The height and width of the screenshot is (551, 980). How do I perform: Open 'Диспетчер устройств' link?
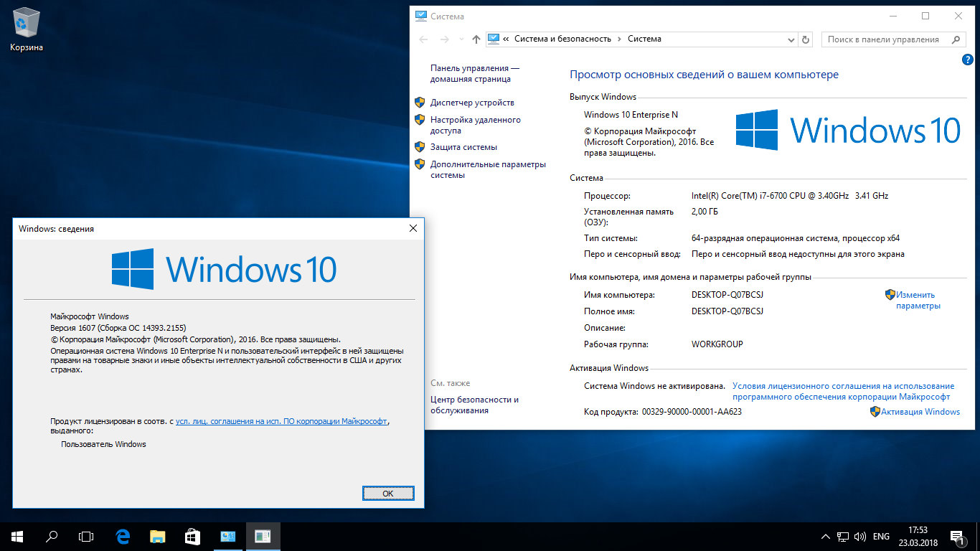point(472,103)
